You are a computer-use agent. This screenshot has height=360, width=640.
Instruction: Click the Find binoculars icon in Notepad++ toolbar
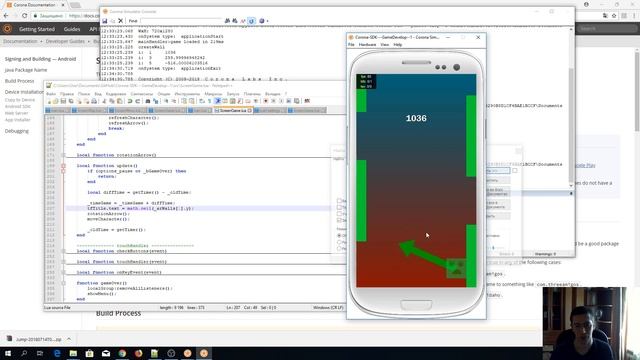coord(148,101)
